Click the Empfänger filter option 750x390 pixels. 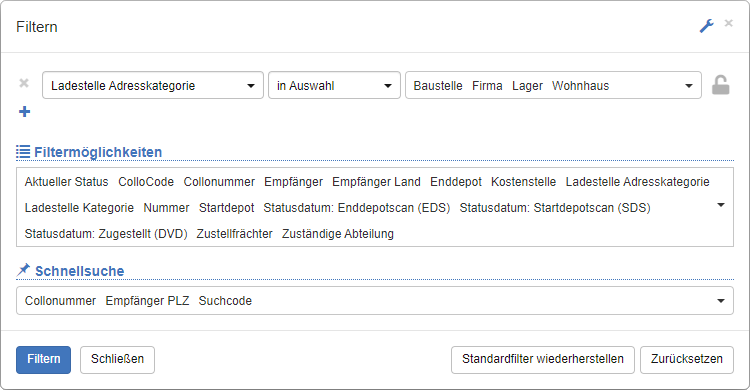pyautogui.click(x=293, y=182)
